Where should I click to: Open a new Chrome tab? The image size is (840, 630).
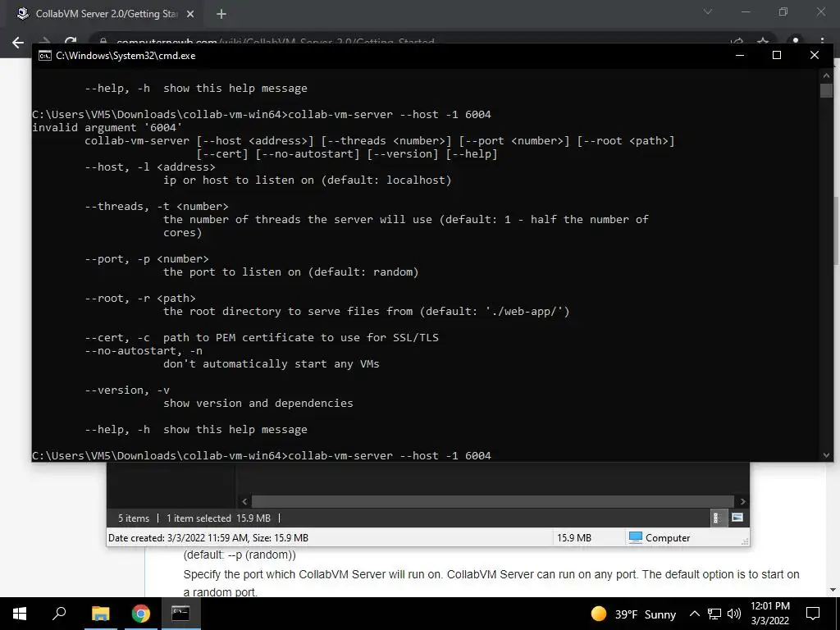click(x=221, y=14)
